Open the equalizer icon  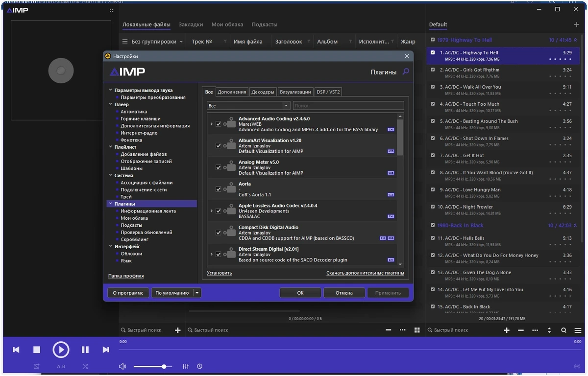(x=186, y=366)
